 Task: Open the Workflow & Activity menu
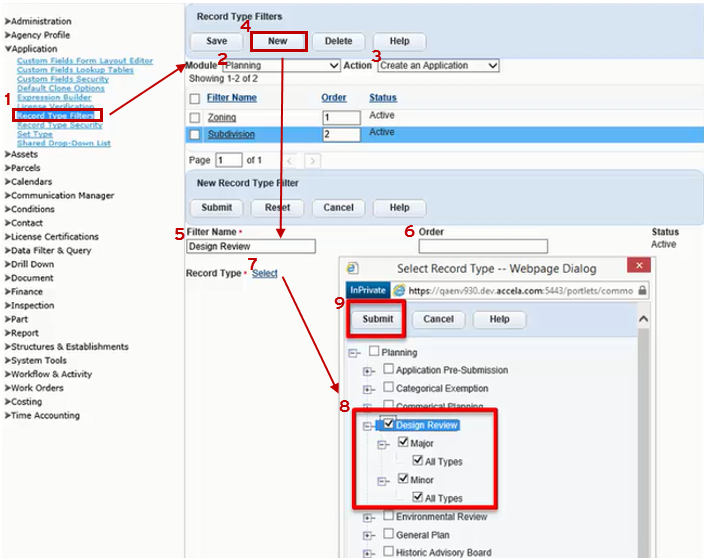coord(50,374)
